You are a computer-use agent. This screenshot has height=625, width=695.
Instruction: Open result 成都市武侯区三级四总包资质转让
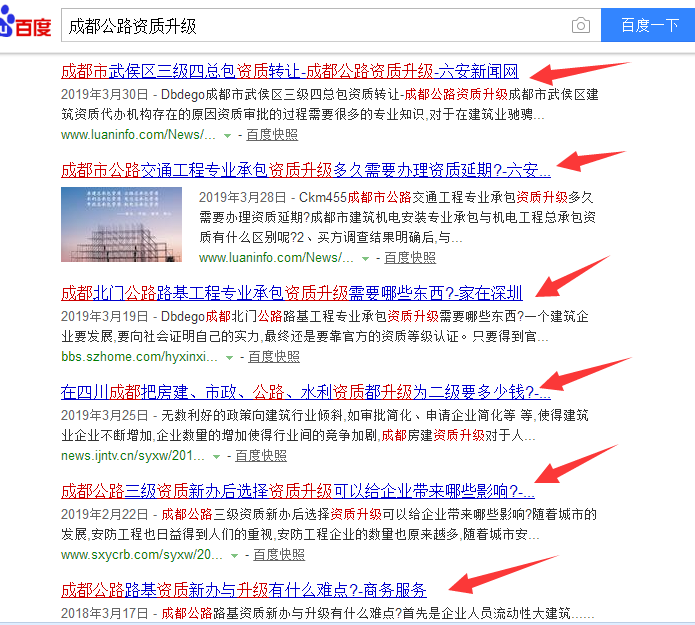click(x=290, y=71)
